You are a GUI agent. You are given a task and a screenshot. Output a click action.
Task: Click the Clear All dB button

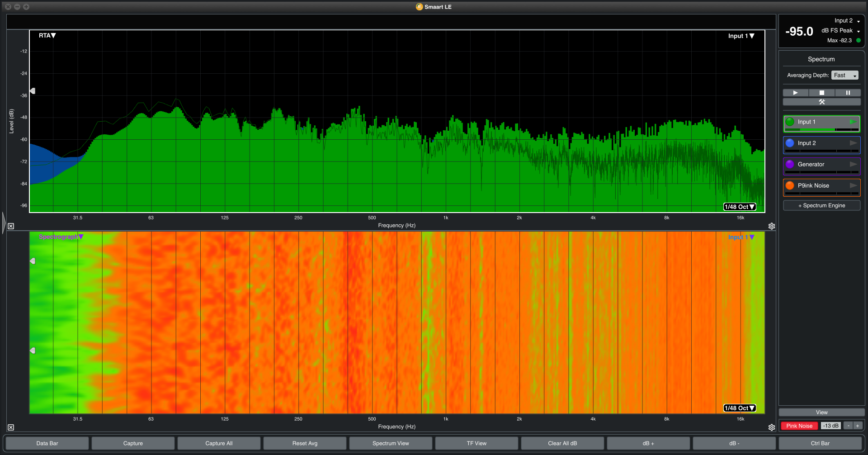pos(562,443)
